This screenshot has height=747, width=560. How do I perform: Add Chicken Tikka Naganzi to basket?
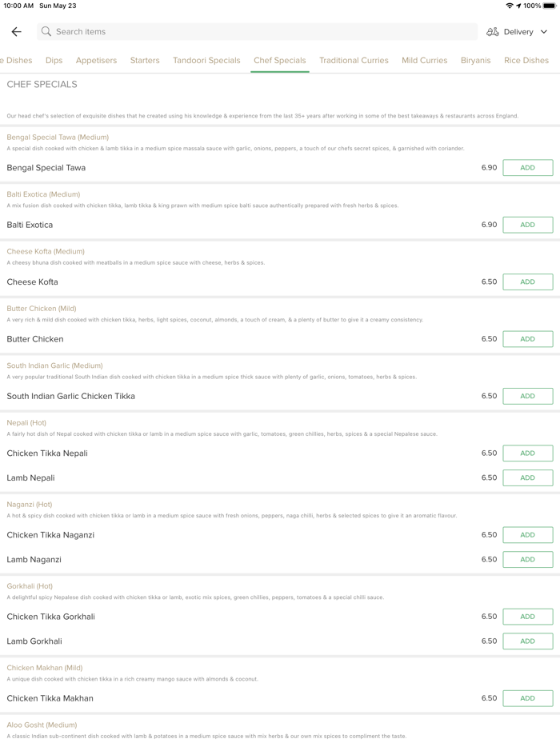click(527, 535)
